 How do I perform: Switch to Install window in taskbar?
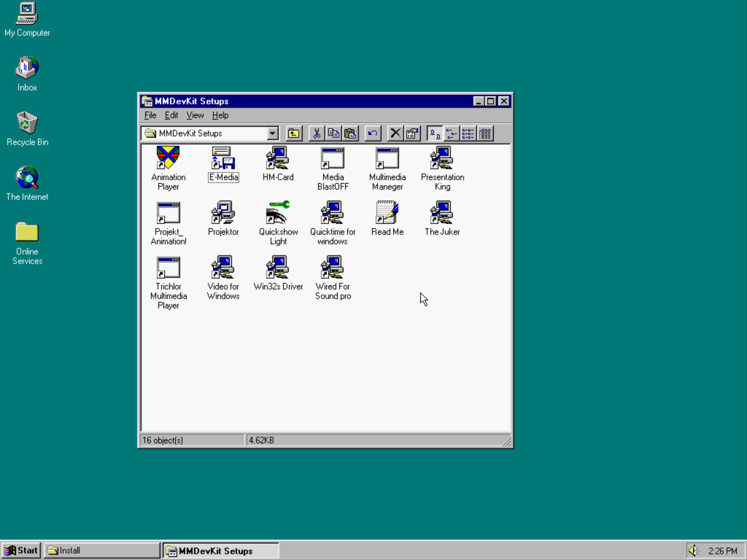coord(102,550)
